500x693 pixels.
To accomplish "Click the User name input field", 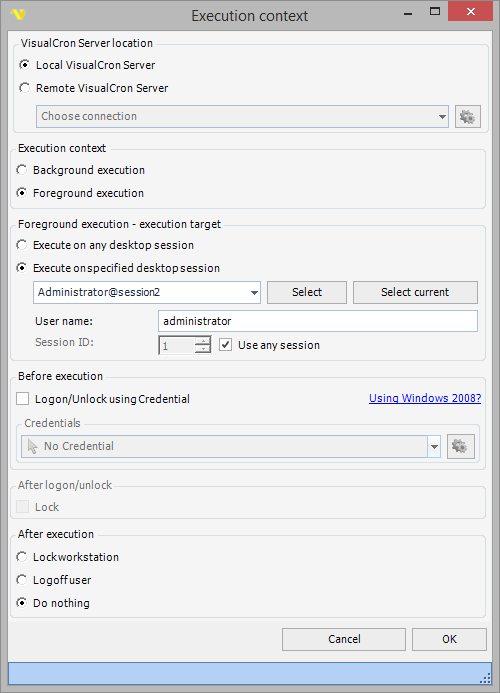I will pyautogui.click(x=318, y=321).
